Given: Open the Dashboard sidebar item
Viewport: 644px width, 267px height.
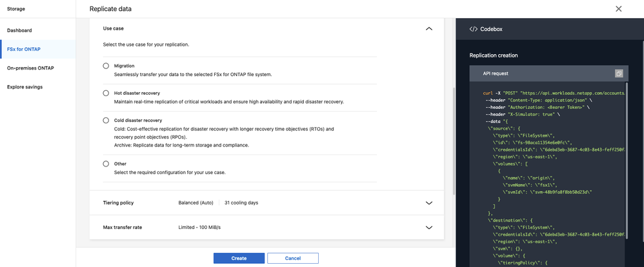Looking at the screenshot, I should click(19, 30).
